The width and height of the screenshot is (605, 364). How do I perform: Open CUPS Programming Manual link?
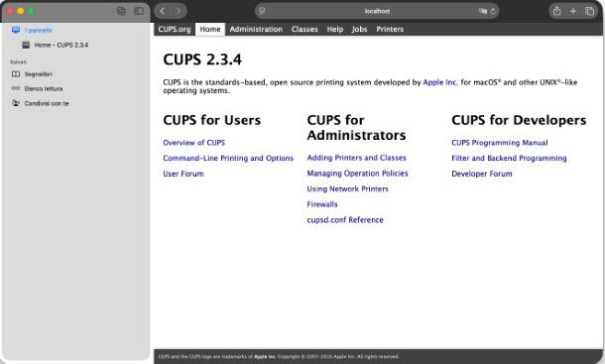click(x=499, y=143)
